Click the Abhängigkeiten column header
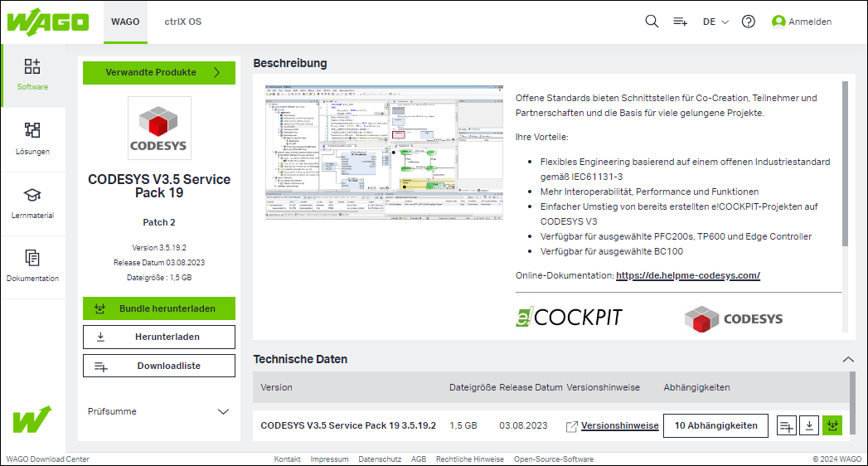Screen dimensions: 868x466 [x=696, y=387]
